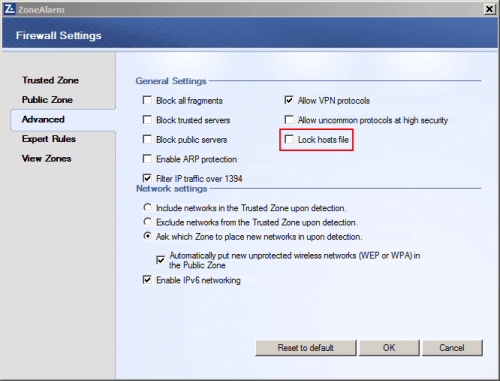Check Allow uncommon protocols at high security
The width and height of the screenshot is (500, 381).
click(x=289, y=120)
